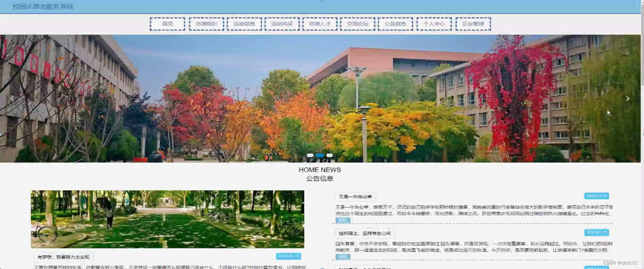The image size is (644, 269).
Task: Advance carousel with the right arrow
Action: coord(627,98)
